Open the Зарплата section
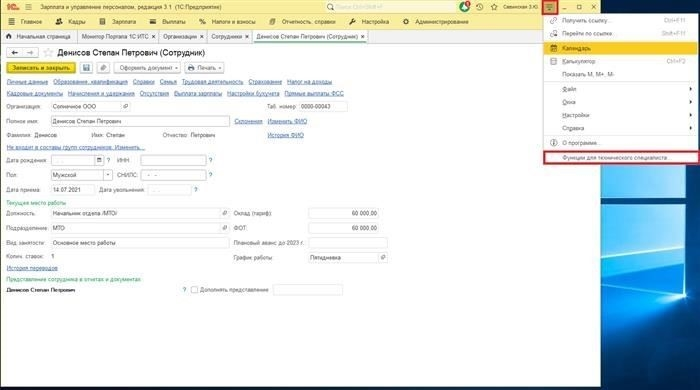 point(118,21)
